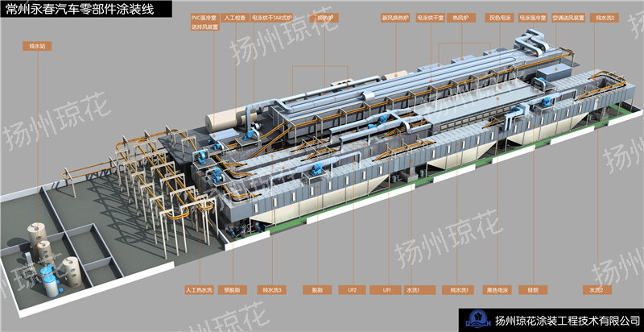Click the PVC强冷室 label

(204, 18)
